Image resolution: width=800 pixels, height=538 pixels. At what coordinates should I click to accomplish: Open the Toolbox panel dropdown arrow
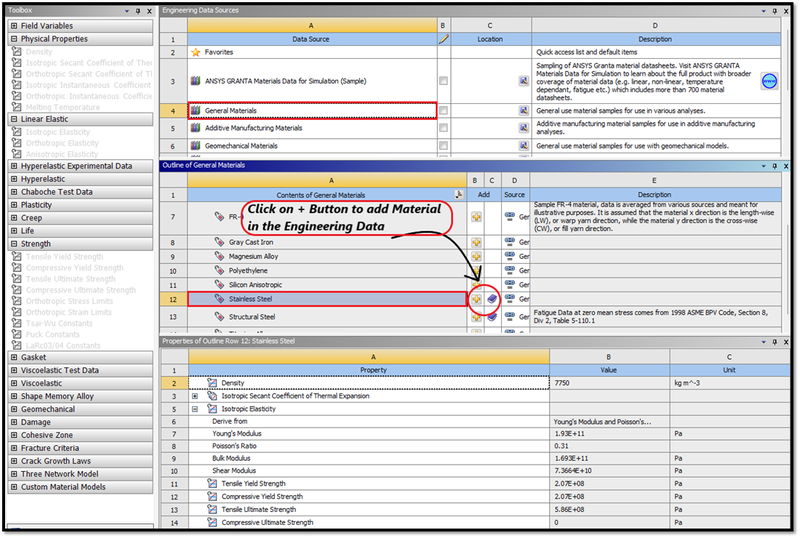pyautogui.click(x=127, y=11)
